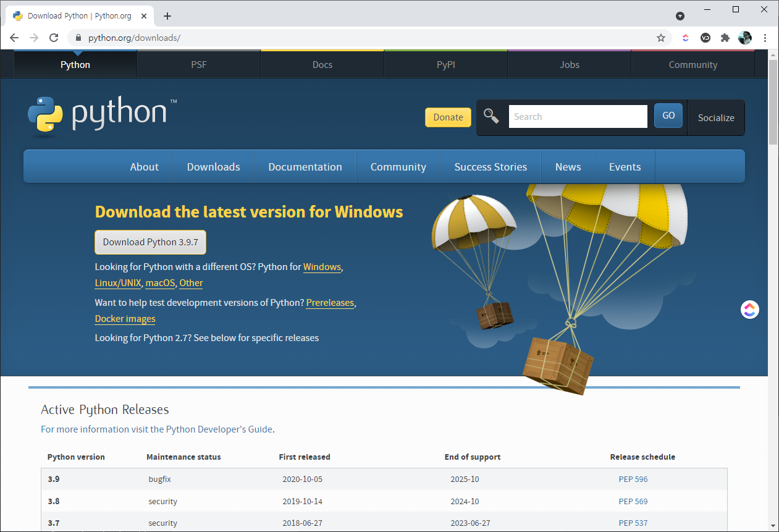The width and height of the screenshot is (779, 532).
Task: Go back to the previous page
Action: coord(14,38)
